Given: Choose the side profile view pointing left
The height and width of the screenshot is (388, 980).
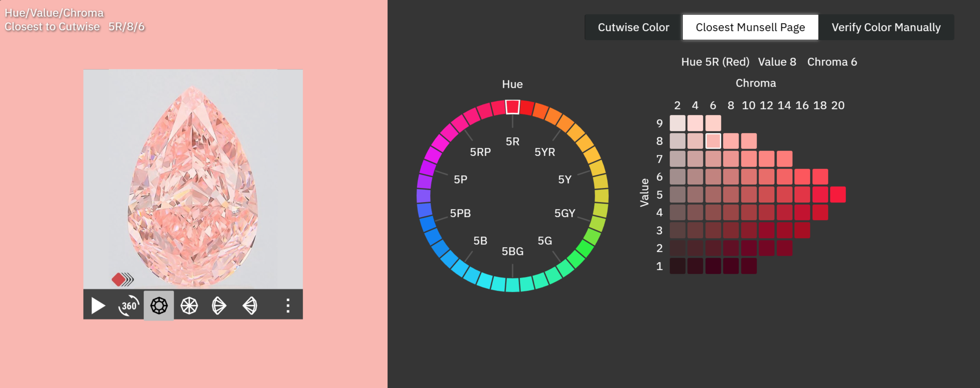Looking at the screenshot, I should [x=250, y=306].
